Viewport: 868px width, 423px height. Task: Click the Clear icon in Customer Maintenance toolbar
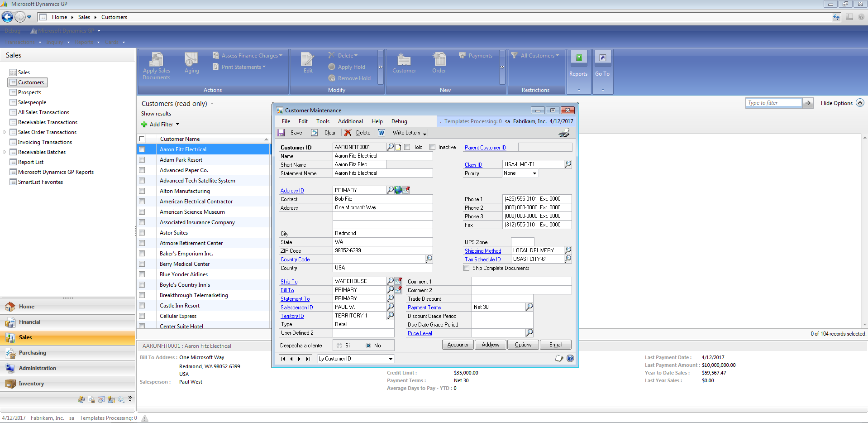[315, 133]
